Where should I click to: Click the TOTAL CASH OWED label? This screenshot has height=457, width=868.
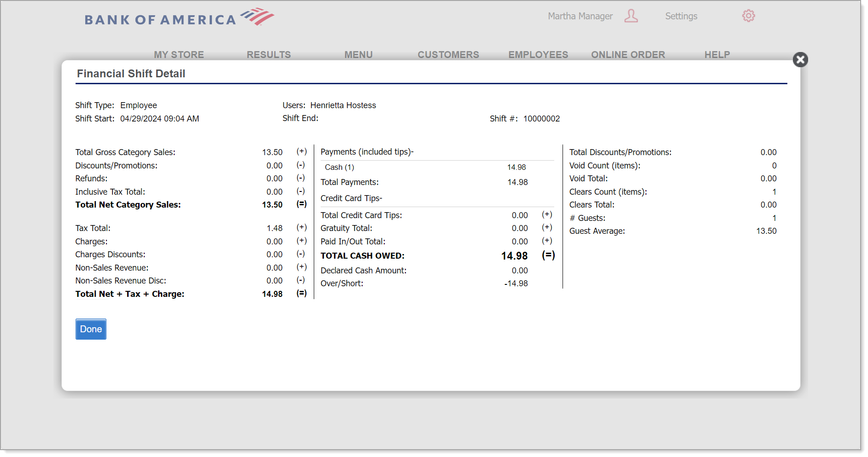[x=363, y=256]
